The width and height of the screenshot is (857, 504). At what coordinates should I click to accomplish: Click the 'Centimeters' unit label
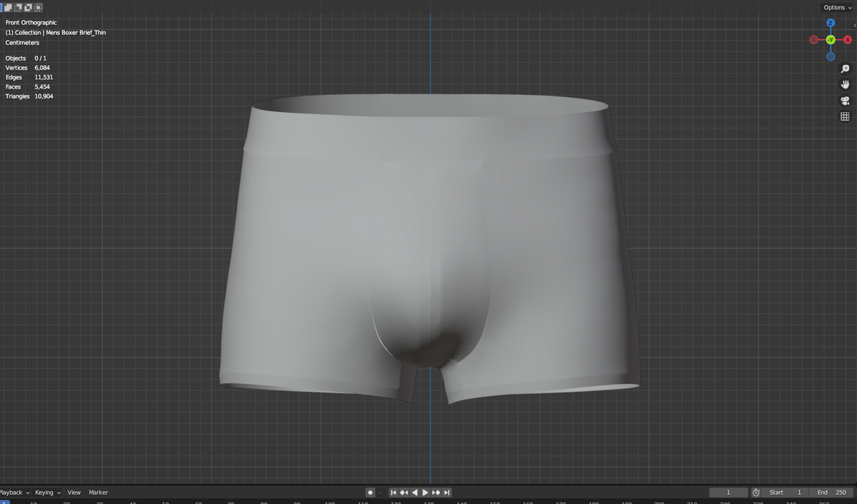click(22, 43)
